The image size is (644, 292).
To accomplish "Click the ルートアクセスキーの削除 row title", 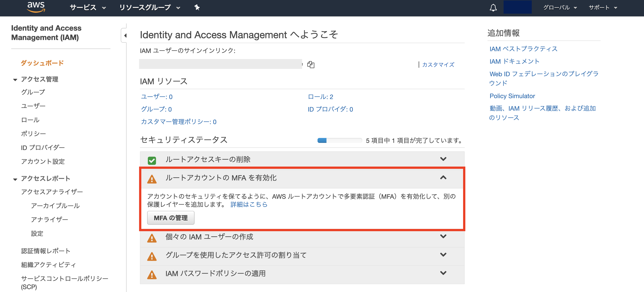I will pyautogui.click(x=208, y=159).
